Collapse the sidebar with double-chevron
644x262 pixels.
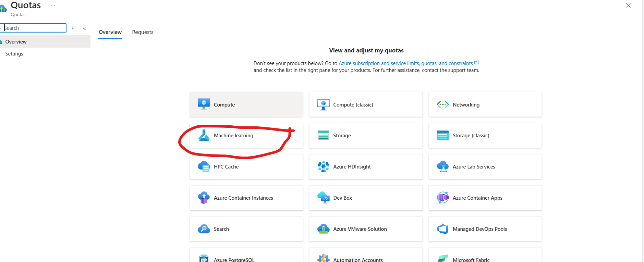[84, 28]
